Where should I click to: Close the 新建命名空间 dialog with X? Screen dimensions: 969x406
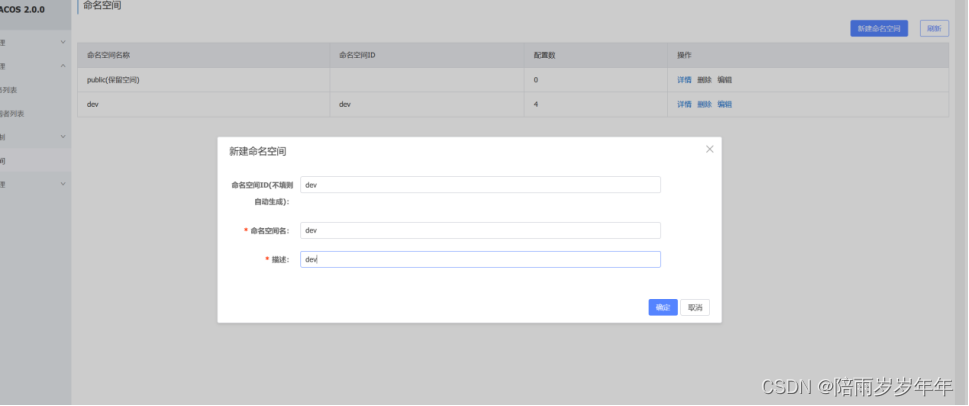pos(710,149)
